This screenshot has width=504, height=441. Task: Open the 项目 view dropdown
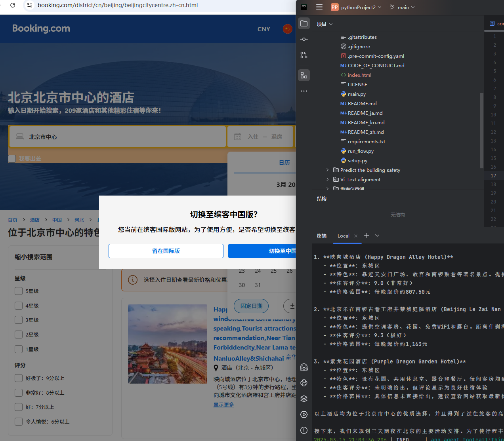[325, 24]
